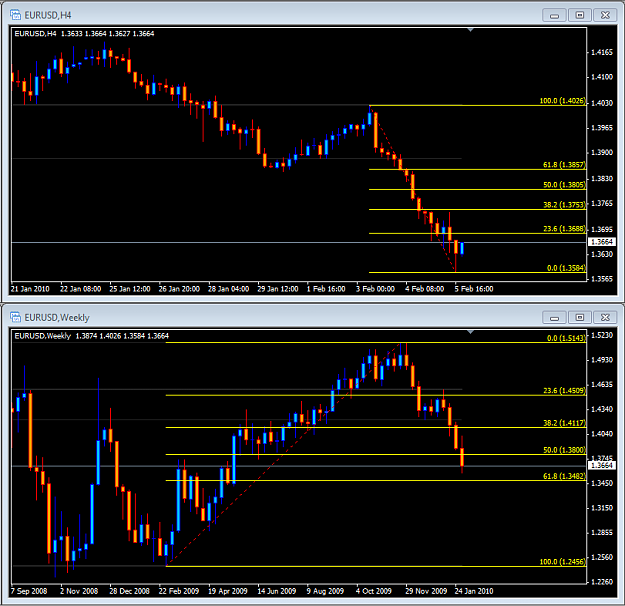Maximize the EURUSD,Weekly chart window
This screenshot has width=625, height=606.
(580, 317)
